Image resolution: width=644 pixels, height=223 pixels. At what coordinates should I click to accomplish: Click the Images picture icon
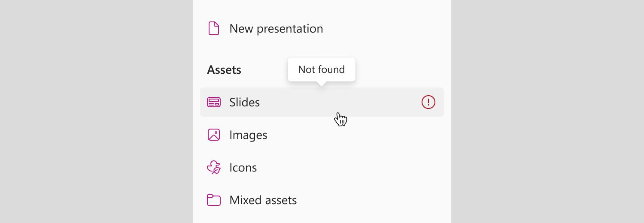coord(214,135)
